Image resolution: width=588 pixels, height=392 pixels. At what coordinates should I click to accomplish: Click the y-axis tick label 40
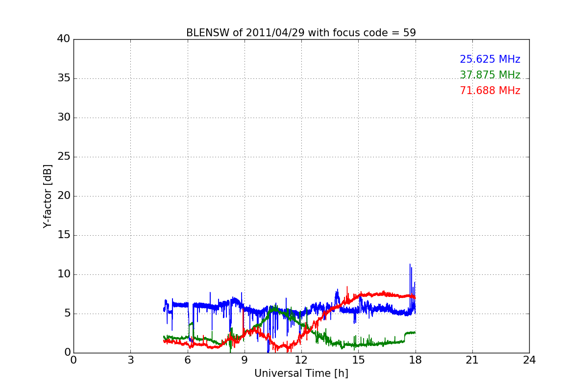coord(63,39)
